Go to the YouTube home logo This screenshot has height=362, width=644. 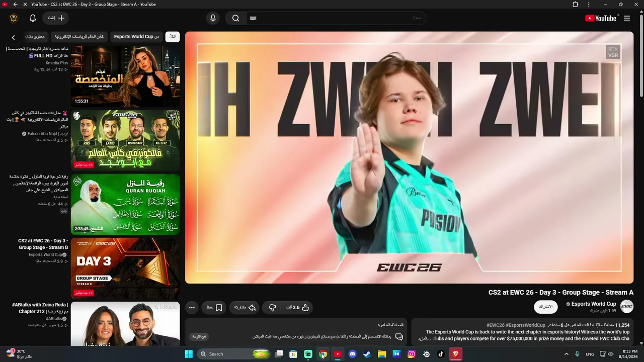pyautogui.click(x=600, y=18)
